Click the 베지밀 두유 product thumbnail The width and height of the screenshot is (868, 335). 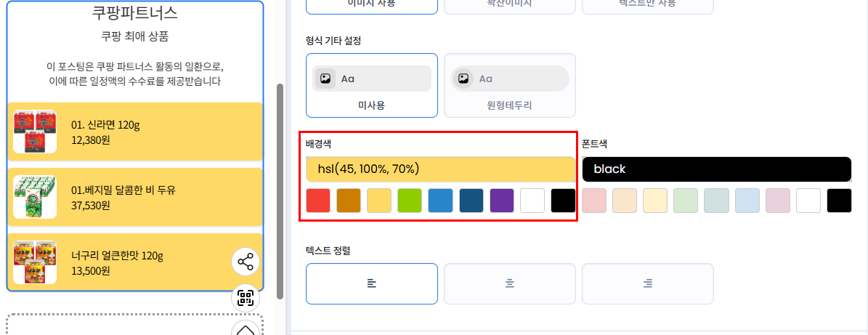(35, 197)
